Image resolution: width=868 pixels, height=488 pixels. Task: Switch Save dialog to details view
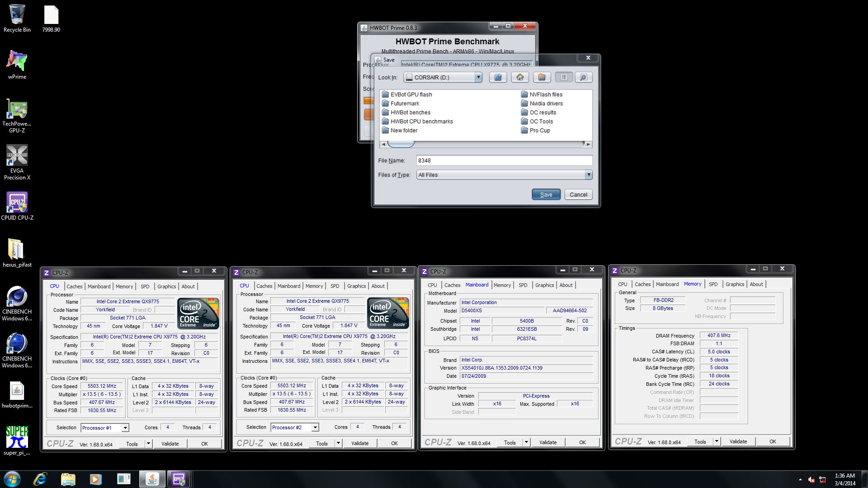(583, 77)
